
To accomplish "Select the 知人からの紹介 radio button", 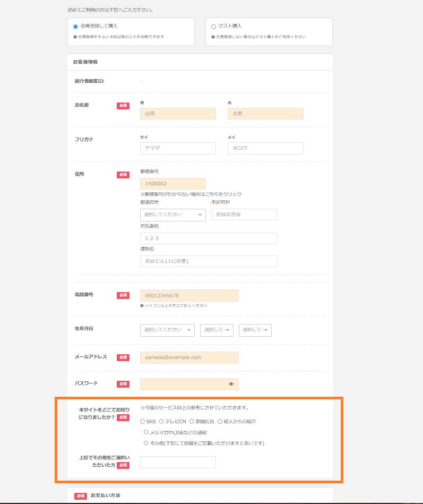I will tap(220, 421).
